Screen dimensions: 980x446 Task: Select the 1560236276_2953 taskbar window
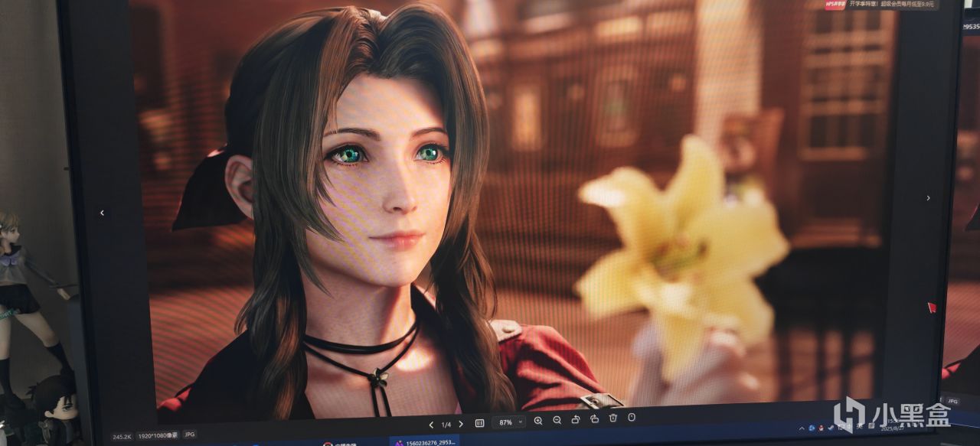point(423,441)
